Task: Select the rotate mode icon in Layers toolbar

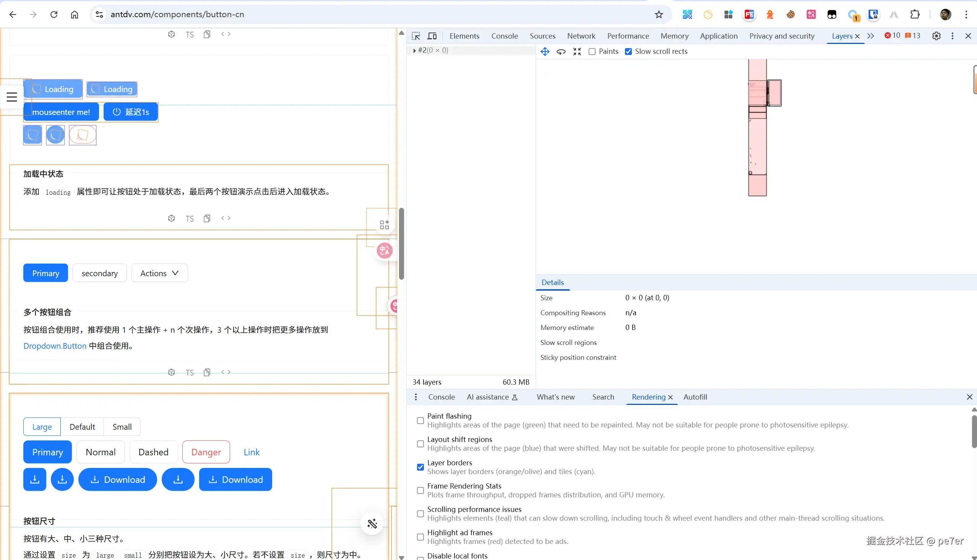Action: [x=561, y=52]
